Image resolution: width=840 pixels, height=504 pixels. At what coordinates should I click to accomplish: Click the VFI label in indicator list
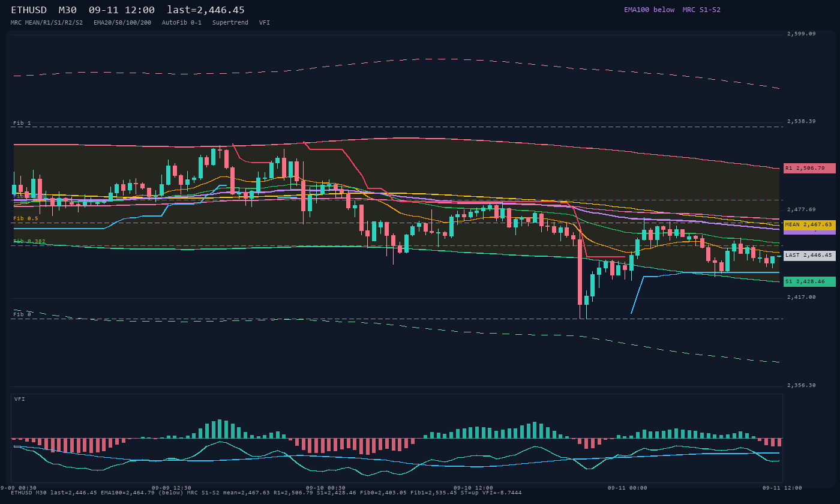click(265, 23)
